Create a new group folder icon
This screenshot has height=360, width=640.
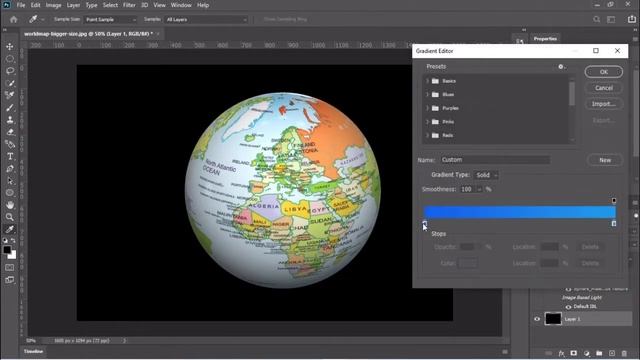tap(599, 353)
